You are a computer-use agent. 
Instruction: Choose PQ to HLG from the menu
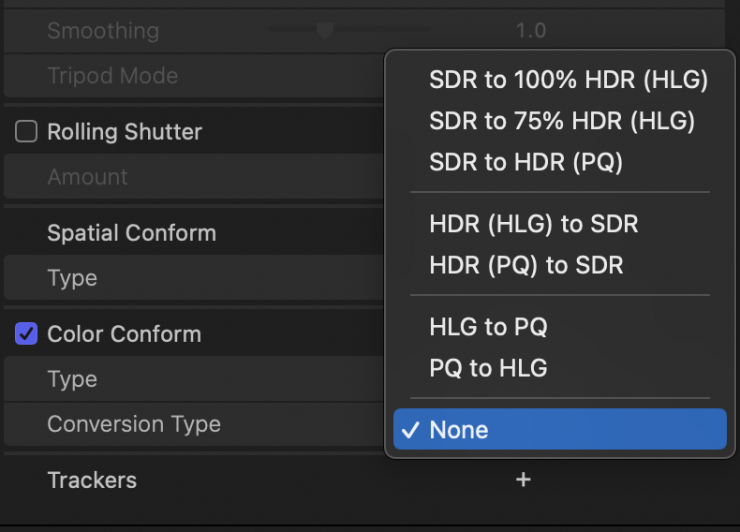(488, 368)
